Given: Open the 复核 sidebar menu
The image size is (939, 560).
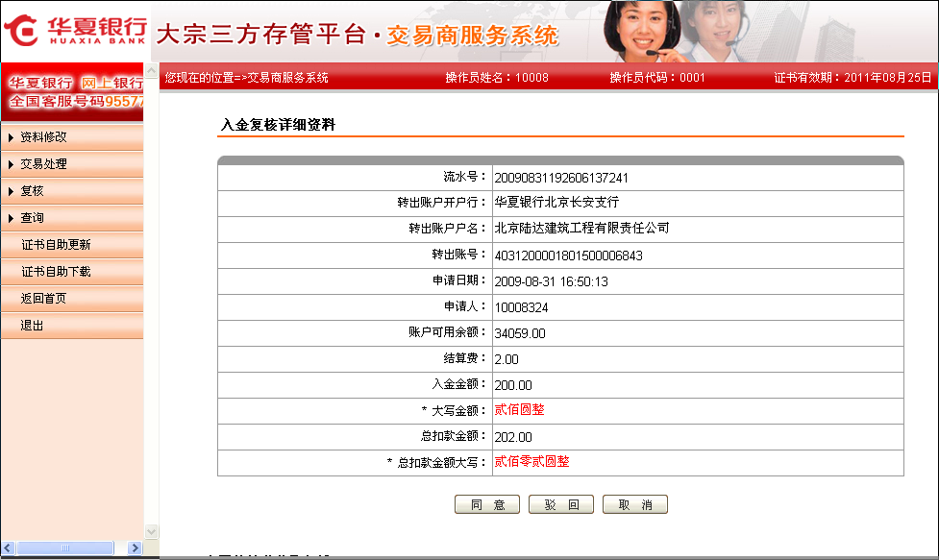Looking at the screenshot, I should pos(32,191).
